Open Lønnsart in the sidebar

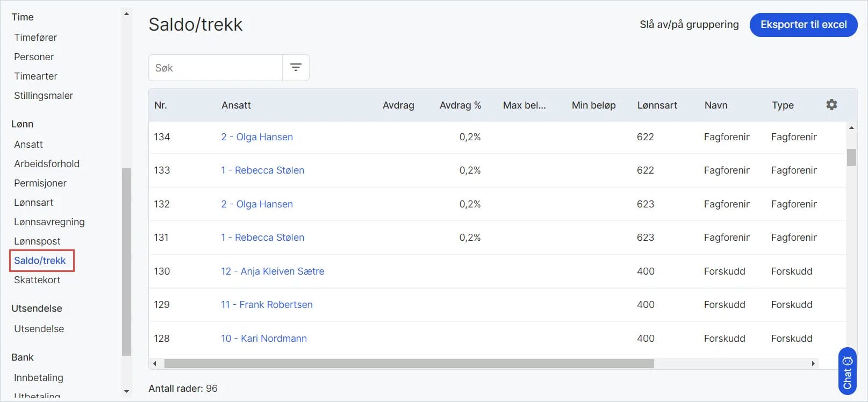pyautogui.click(x=34, y=203)
